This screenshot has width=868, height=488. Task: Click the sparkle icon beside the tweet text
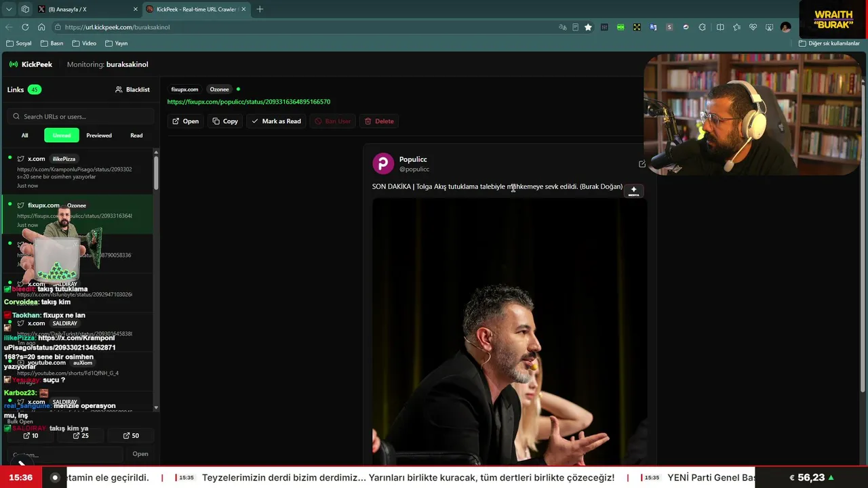(633, 191)
